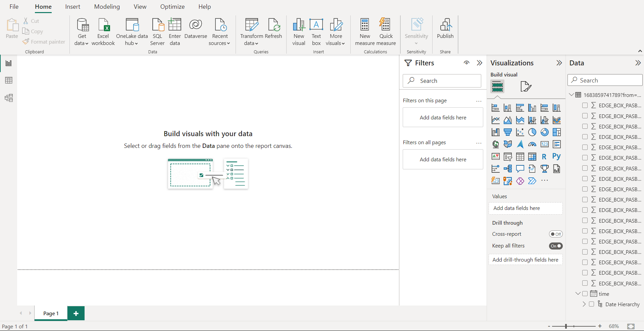Switch to Format visual pane icon
The height and width of the screenshot is (331, 644).
[526, 87]
